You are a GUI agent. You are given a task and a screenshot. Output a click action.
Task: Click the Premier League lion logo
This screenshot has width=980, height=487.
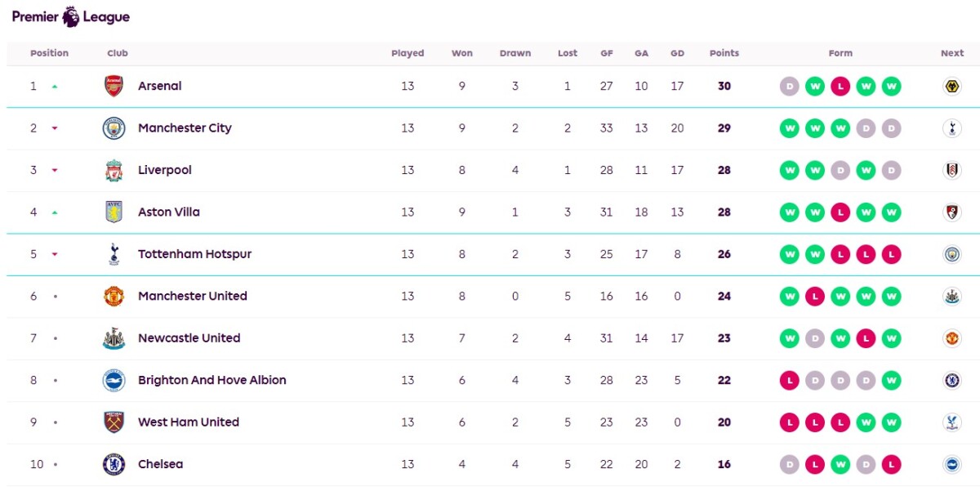click(71, 16)
